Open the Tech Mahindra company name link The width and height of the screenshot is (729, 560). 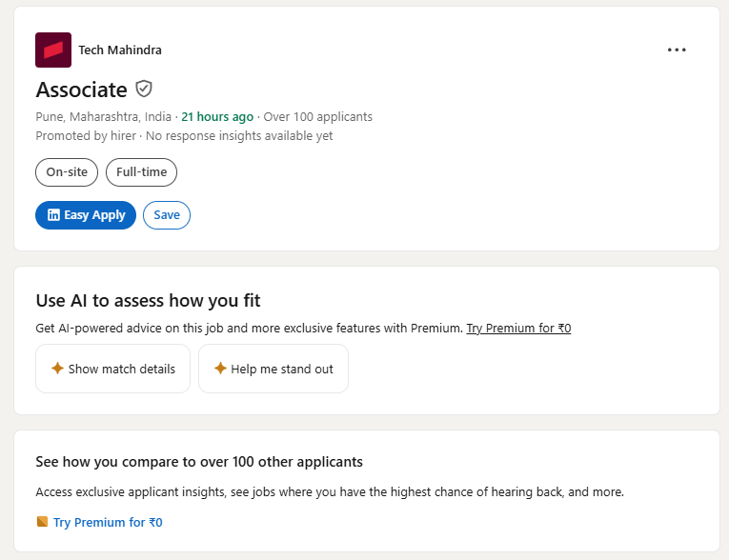120,50
